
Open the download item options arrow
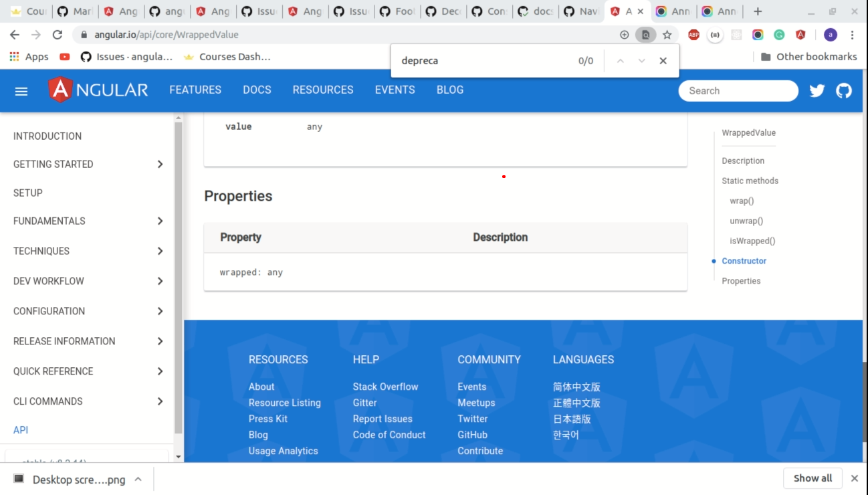coord(138,479)
